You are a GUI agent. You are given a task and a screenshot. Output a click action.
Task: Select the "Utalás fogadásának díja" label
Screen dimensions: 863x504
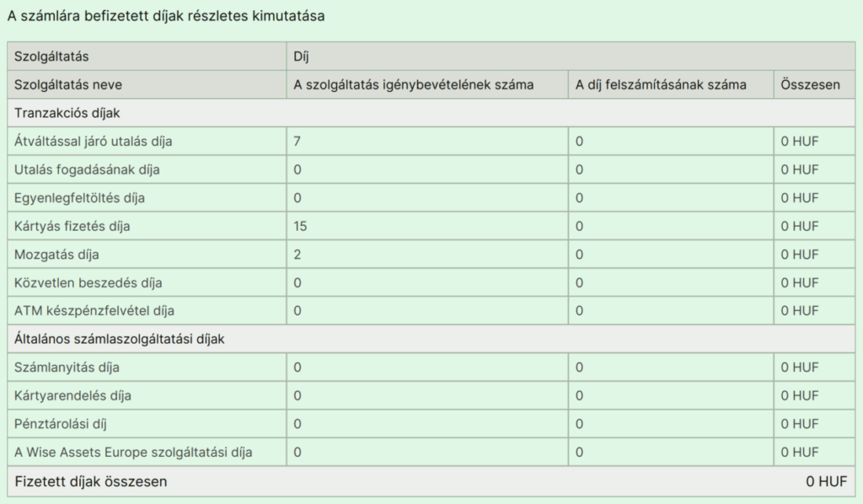[x=87, y=169]
